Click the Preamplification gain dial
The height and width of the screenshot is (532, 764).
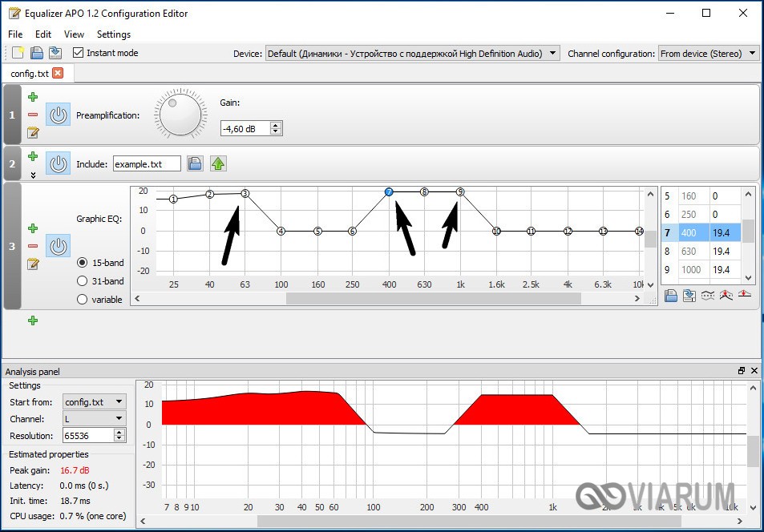[180, 115]
